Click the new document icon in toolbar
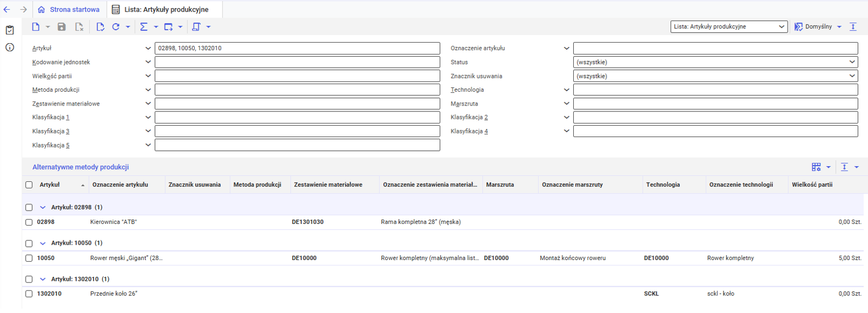Image resolution: width=868 pixels, height=313 pixels. tap(36, 27)
